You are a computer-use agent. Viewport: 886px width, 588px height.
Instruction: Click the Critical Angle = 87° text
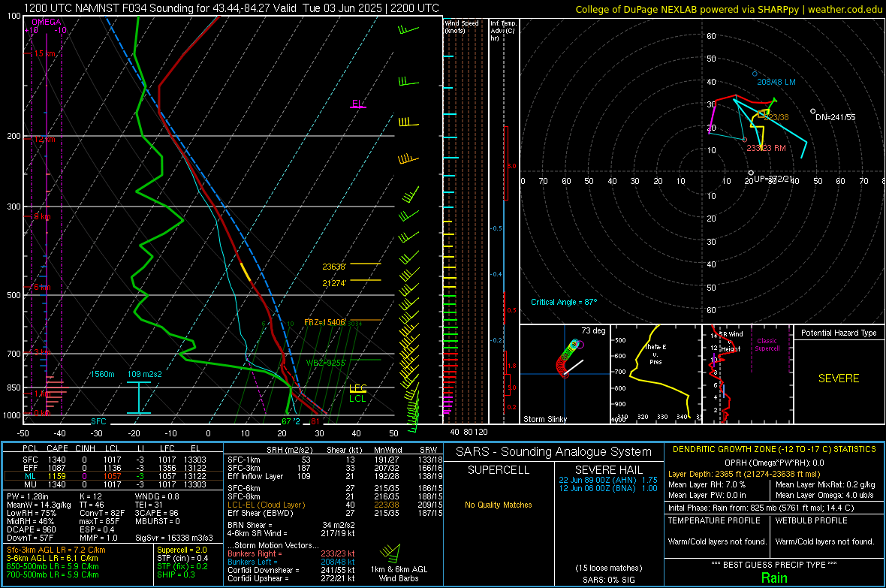coord(564,303)
